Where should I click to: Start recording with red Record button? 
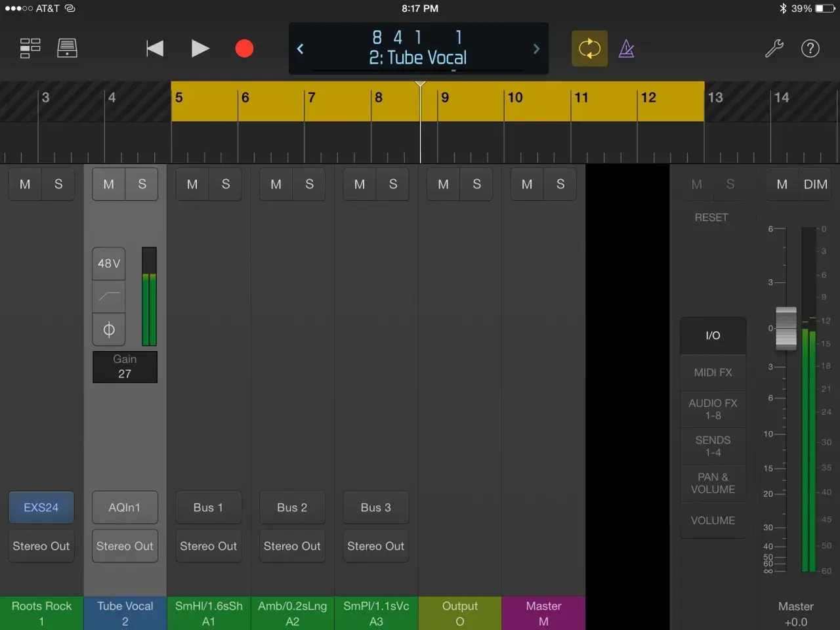244,49
